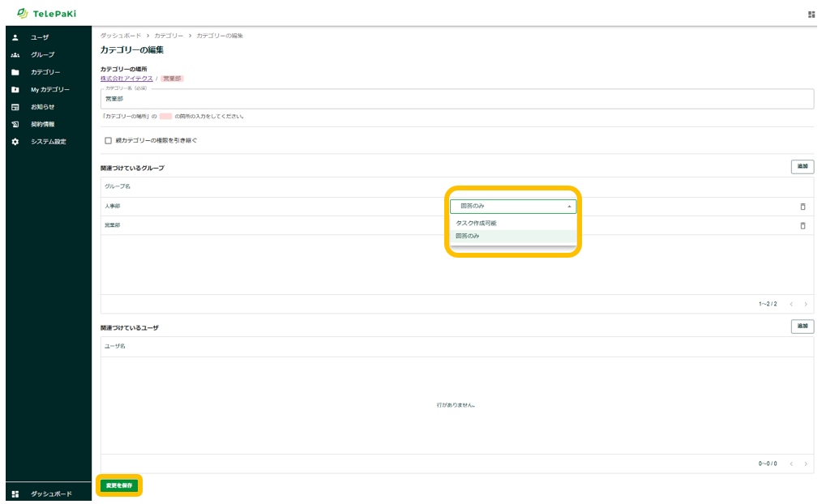822x504 pixels.
Task: Open the 株式会社アイテクス location link
Action: click(x=126, y=79)
